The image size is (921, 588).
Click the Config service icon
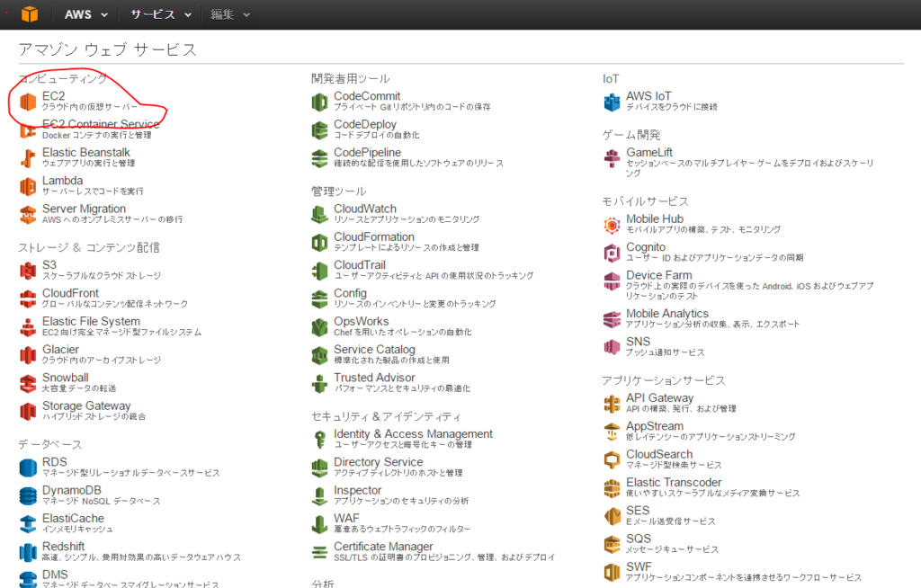[x=319, y=299]
